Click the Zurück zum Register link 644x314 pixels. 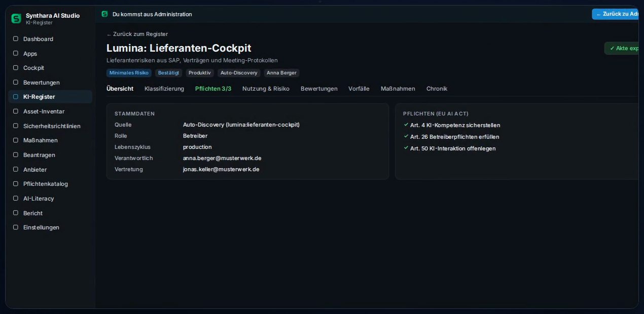click(137, 34)
